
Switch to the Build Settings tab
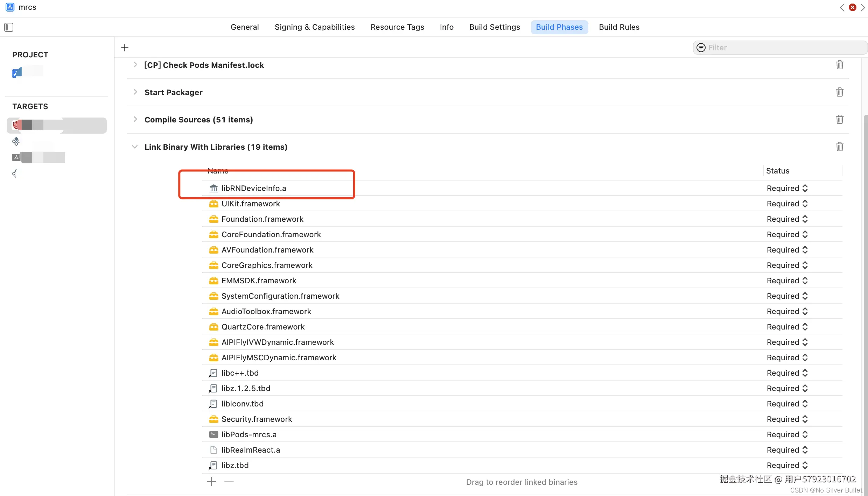coord(494,27)
